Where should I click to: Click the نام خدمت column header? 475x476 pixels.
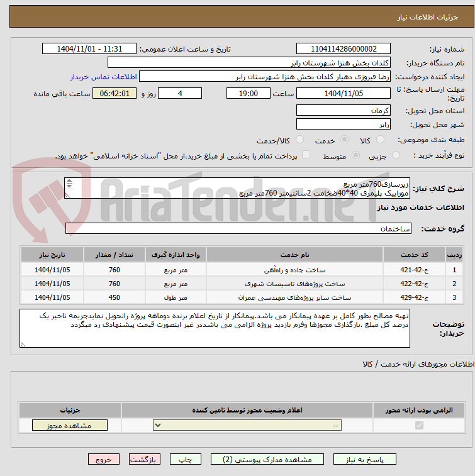coord(294,255)
